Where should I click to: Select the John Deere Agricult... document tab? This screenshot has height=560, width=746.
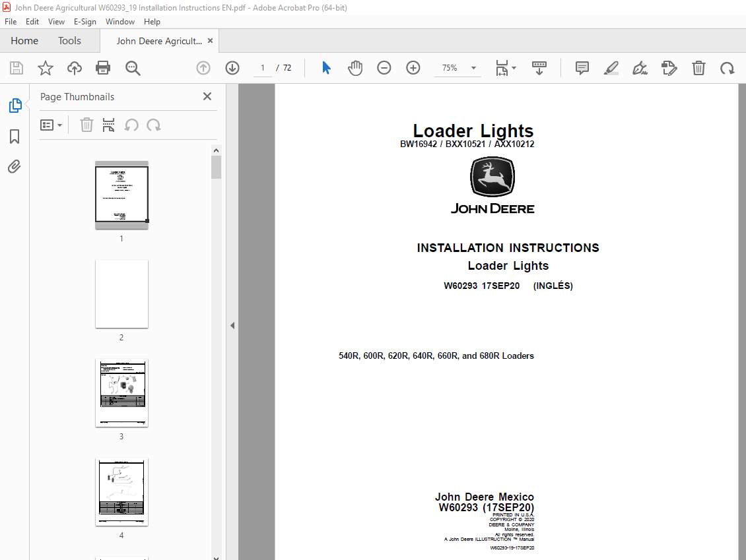[159, 41]
